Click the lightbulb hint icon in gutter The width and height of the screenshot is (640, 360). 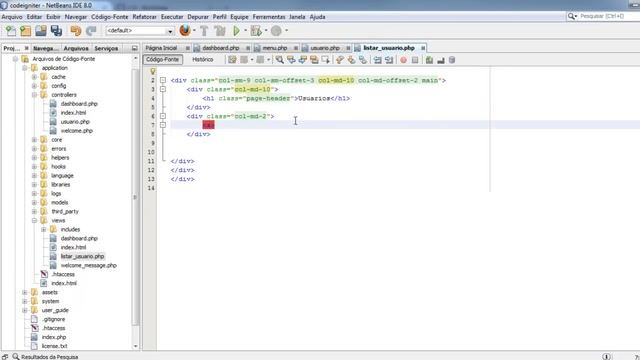(x=153, y=71)
